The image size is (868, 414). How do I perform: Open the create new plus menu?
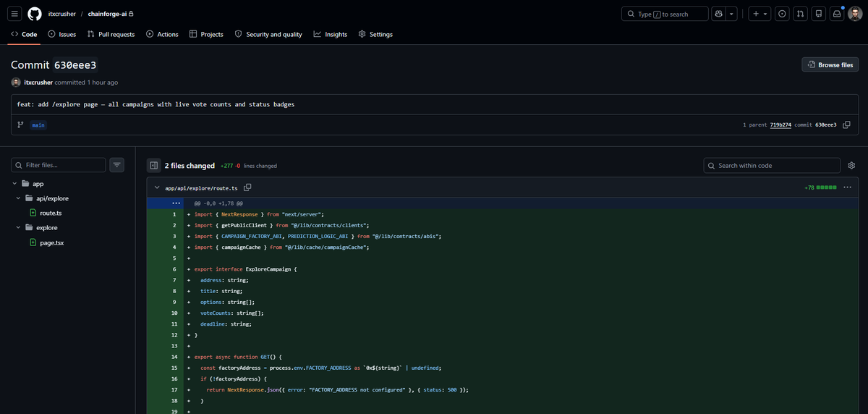759,14
